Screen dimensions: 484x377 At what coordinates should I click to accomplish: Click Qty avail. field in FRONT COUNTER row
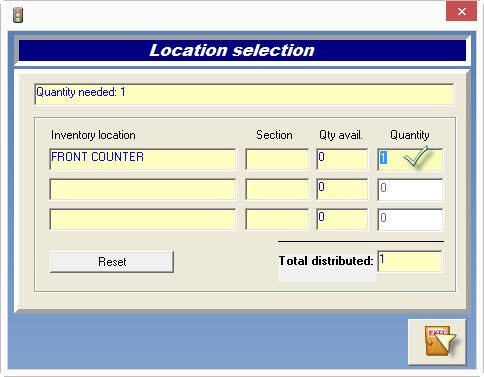tap(342, 159)
